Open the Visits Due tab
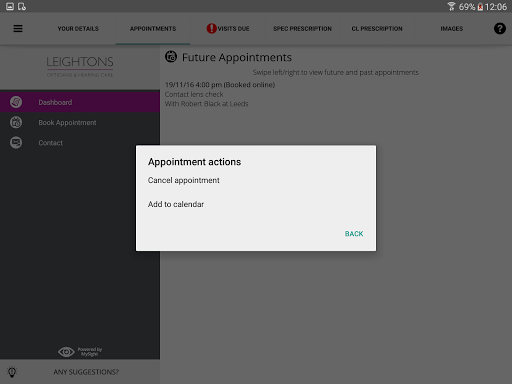The height and width of the screenshot is (384, 512). click(228, 29)
